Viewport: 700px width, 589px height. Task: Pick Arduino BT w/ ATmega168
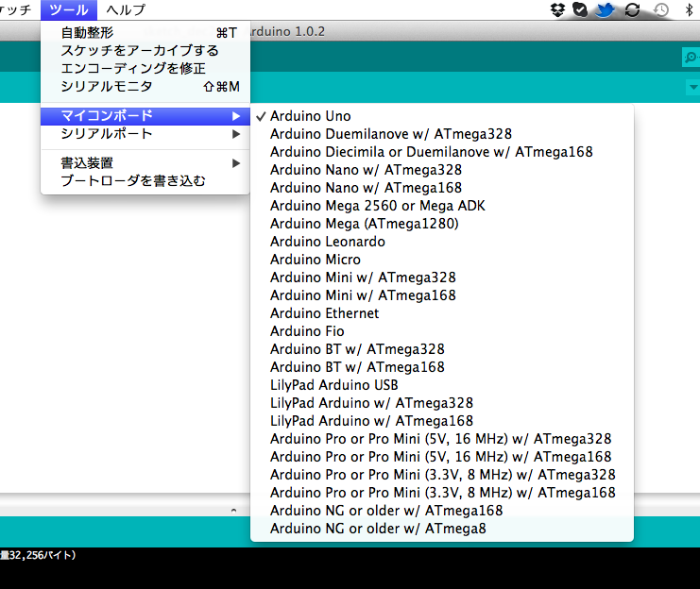pyautogui.click(x=442, y=367)
